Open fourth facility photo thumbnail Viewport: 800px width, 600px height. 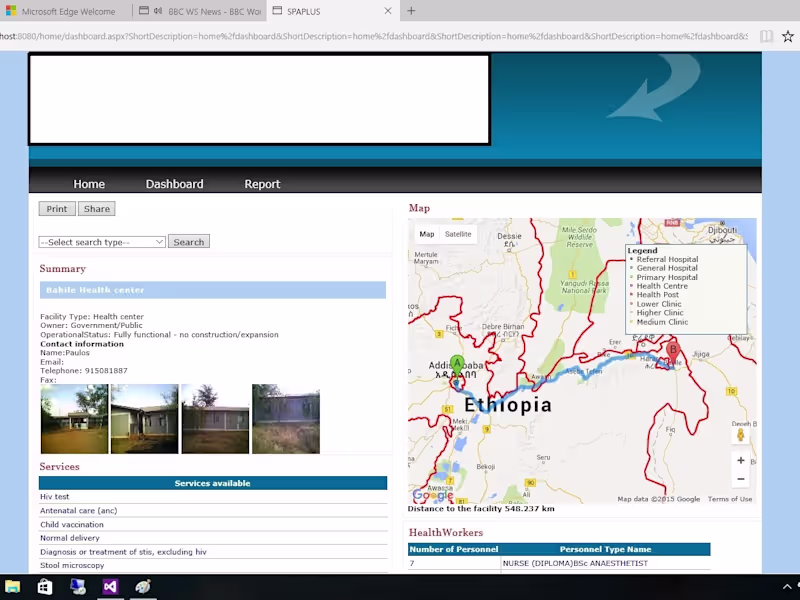tap(286, 419)
